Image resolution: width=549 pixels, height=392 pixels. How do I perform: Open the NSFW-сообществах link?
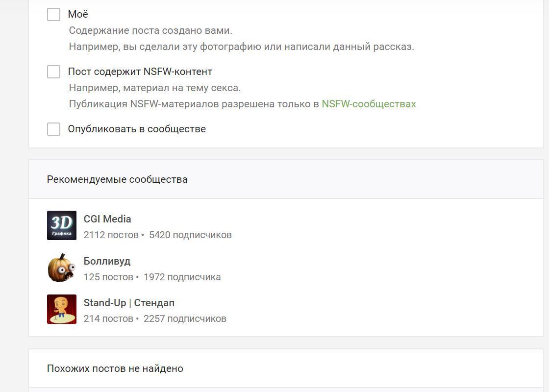(369, 104)
